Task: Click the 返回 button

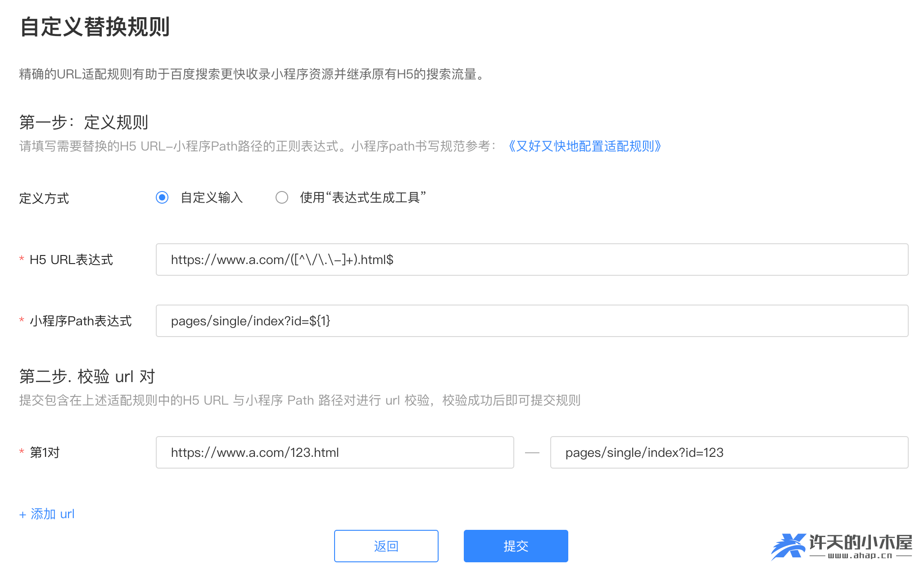Action: point(386,546)
